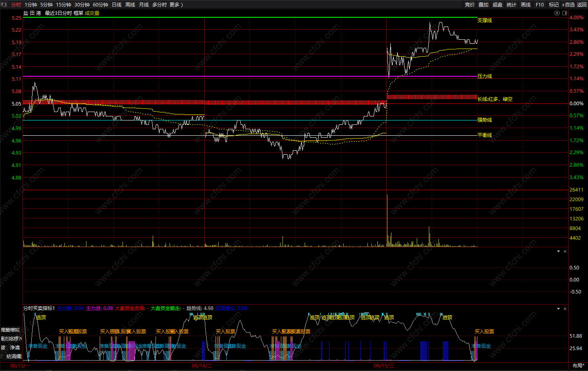Screen dimensions: 588x371
Task: Click the 盐田港 stock name
Action: pos(32,13)
